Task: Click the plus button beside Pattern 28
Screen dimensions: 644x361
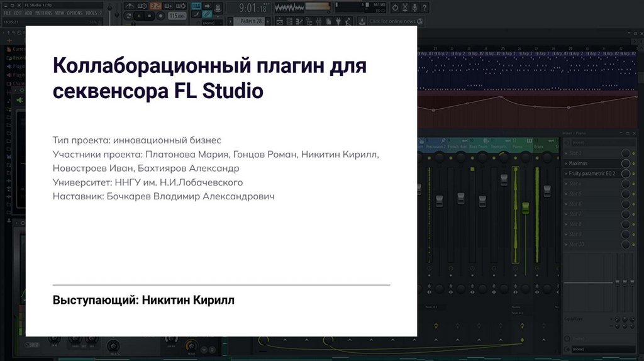Action: (268, 21)
